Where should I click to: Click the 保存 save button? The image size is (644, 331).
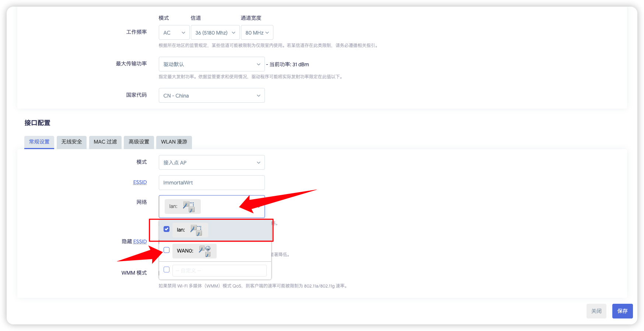[x=622, y=311]
